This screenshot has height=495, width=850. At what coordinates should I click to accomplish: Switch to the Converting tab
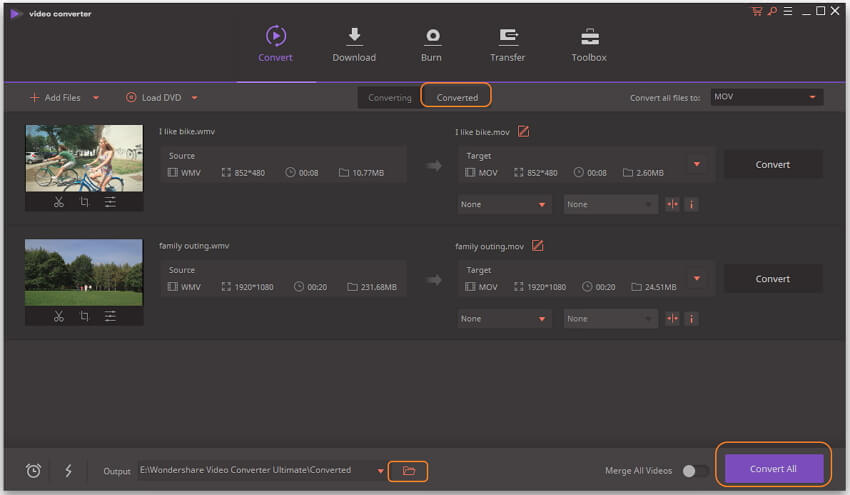tap(390, 98)
